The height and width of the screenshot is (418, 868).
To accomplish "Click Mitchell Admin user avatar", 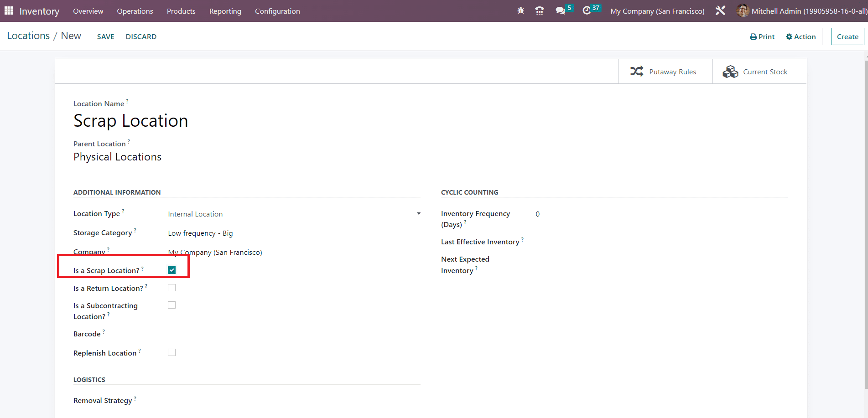I will coord(742,11).
